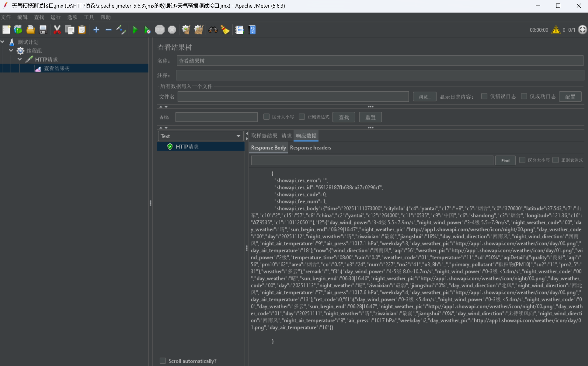Enable the 仅错误日志 checkbox
The height and width of the screenshot is (366, 588).
(484, 96)
